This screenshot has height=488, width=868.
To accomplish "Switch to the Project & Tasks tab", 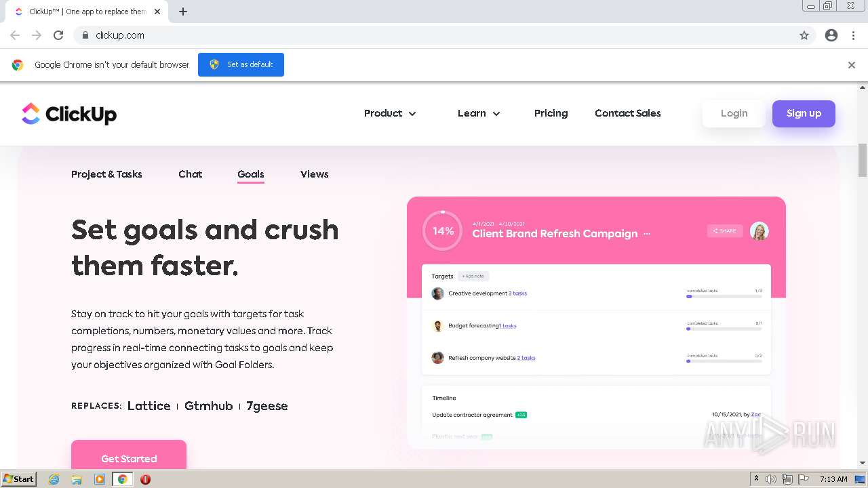I will point(106,174).
